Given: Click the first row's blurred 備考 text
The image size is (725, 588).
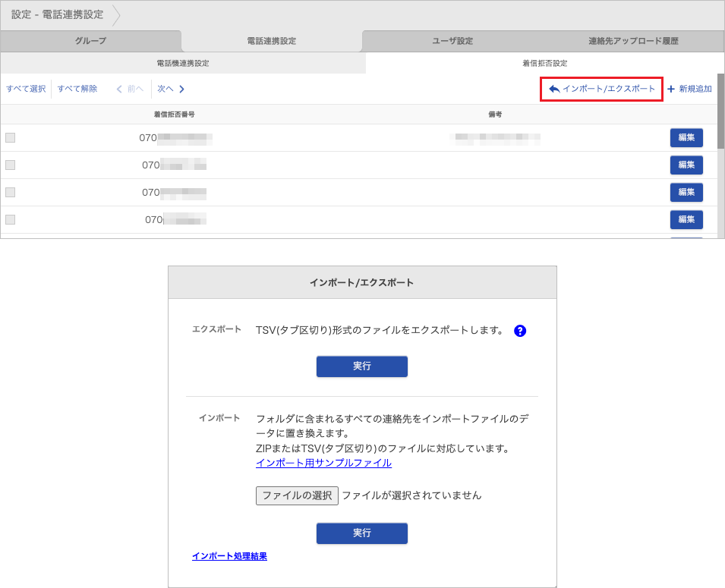Looking at the screenshot, I should click(495, 138).
